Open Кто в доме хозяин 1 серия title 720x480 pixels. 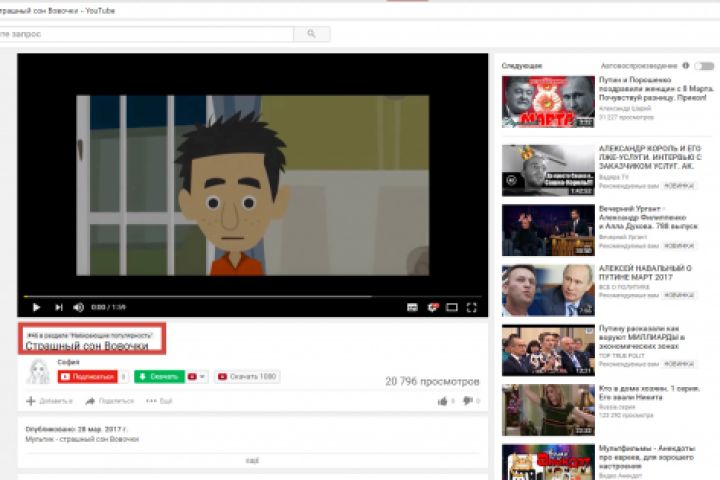pos(649,393)
